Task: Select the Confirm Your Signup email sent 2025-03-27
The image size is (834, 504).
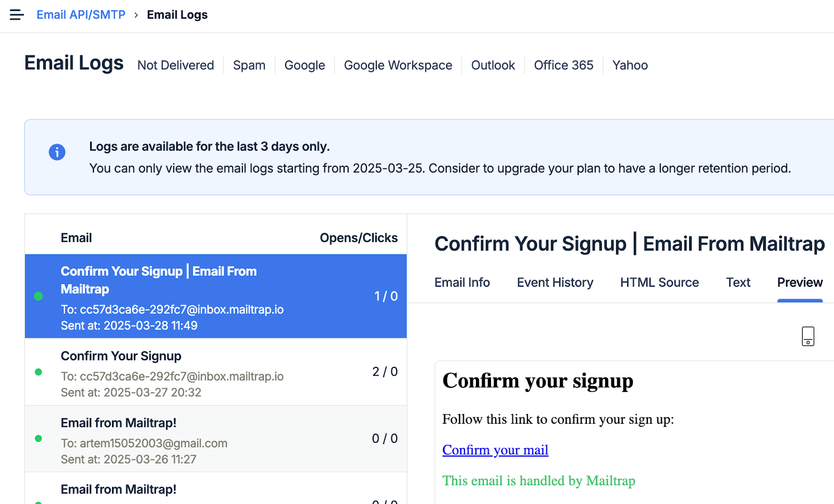Action: click(x=216, y=372)
